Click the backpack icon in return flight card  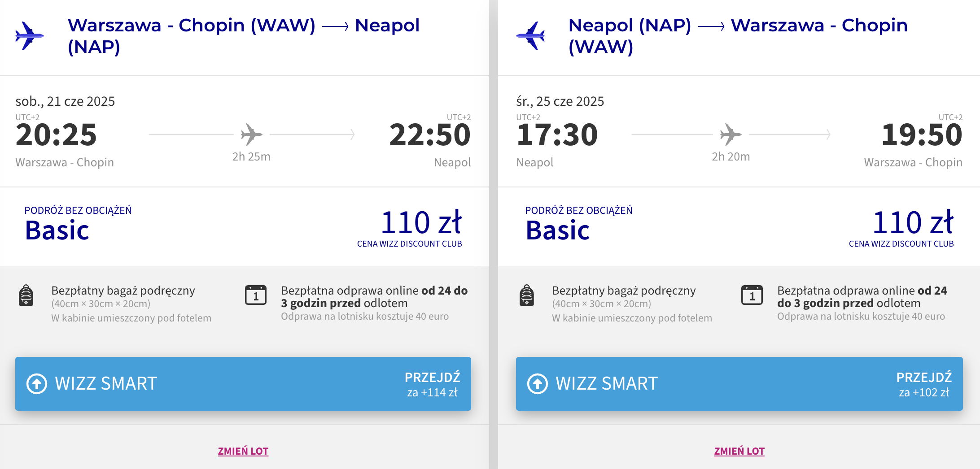[527, 295]
